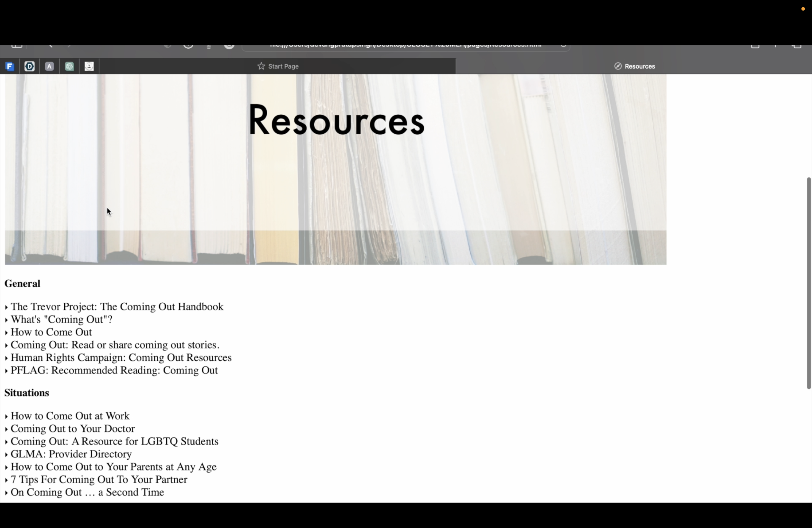Click the Resources tab compass icon

click(x=618, y=66)
